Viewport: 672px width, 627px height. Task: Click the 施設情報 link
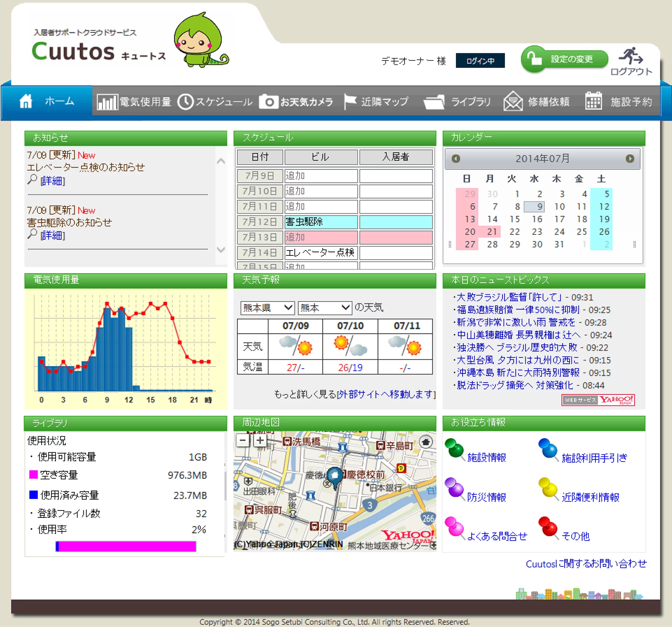tap(487, 457)
